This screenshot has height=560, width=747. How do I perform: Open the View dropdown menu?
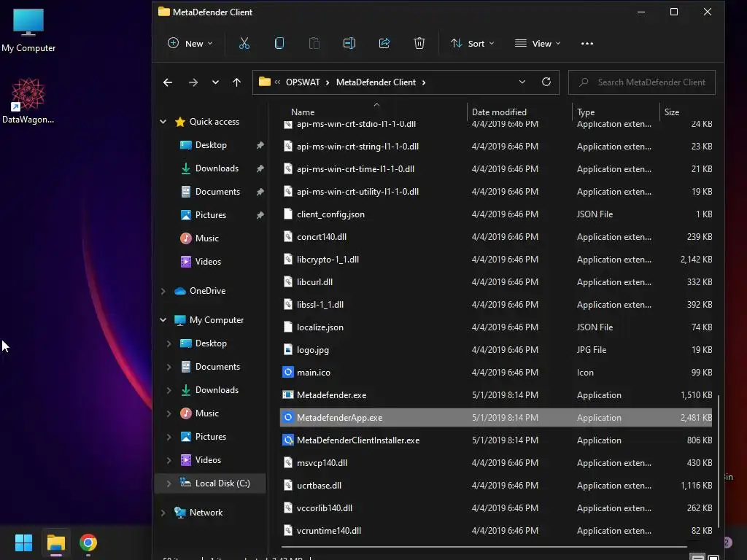click(x=538, y=43)
